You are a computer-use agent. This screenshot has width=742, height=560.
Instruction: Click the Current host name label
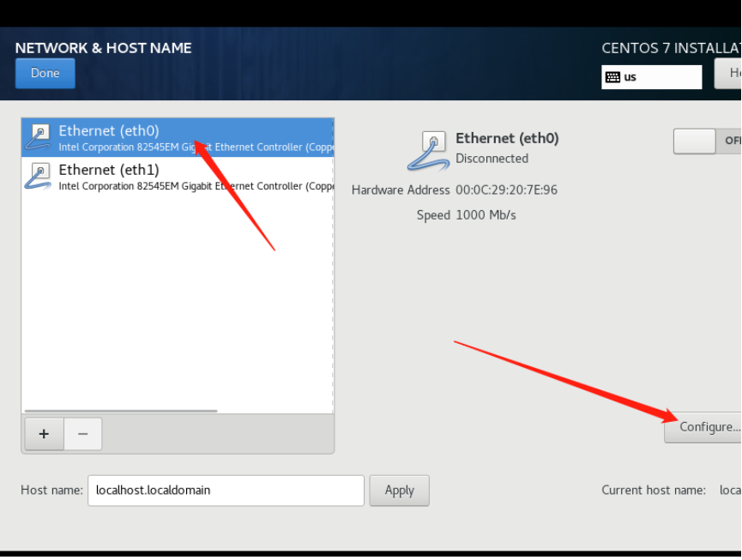tap(653, 490)
